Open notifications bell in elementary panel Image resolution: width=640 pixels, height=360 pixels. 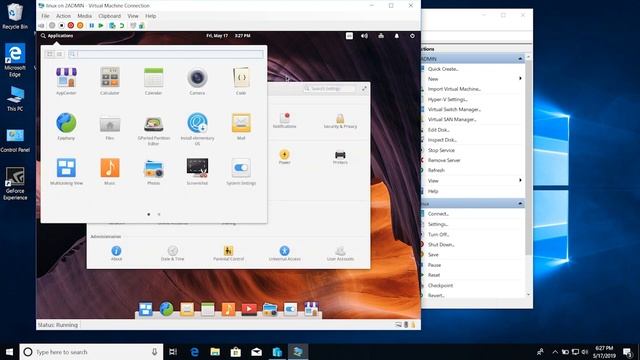396,36
